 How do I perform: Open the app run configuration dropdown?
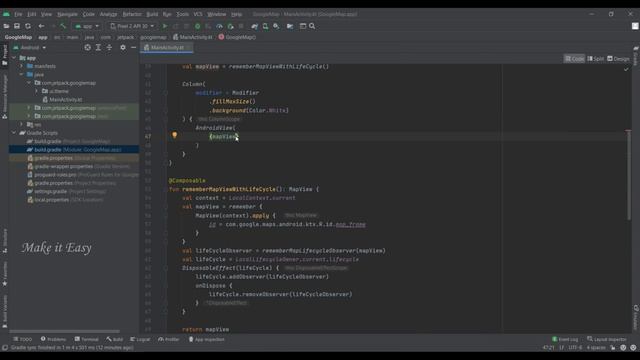pyautogui.click(x=87, y=26)
